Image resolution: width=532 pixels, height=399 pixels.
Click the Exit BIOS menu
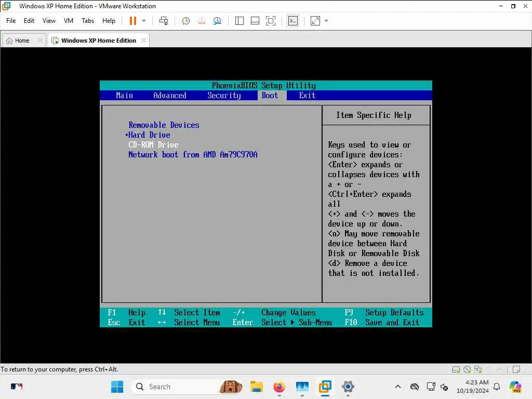[307, 96]
